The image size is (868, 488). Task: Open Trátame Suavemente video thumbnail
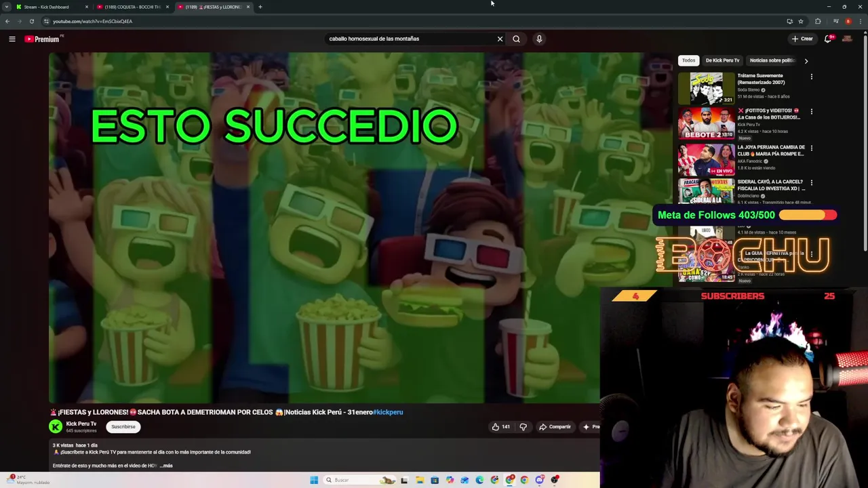pos(706,88)
